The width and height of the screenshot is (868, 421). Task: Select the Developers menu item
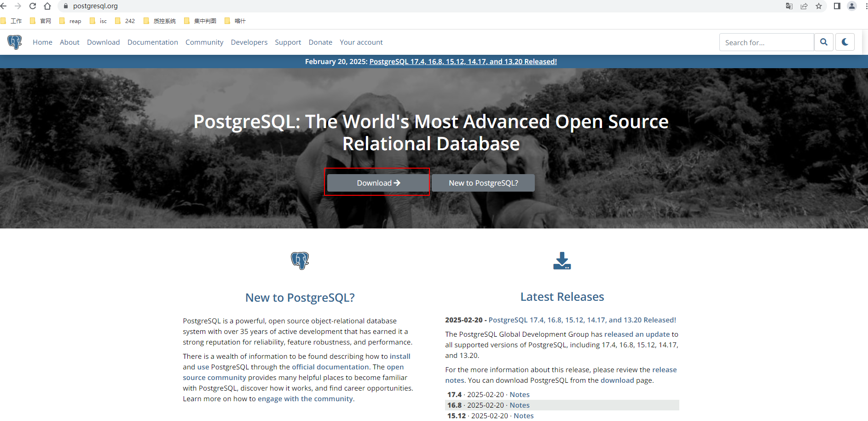pyautogui.click(x=249, y=42)
